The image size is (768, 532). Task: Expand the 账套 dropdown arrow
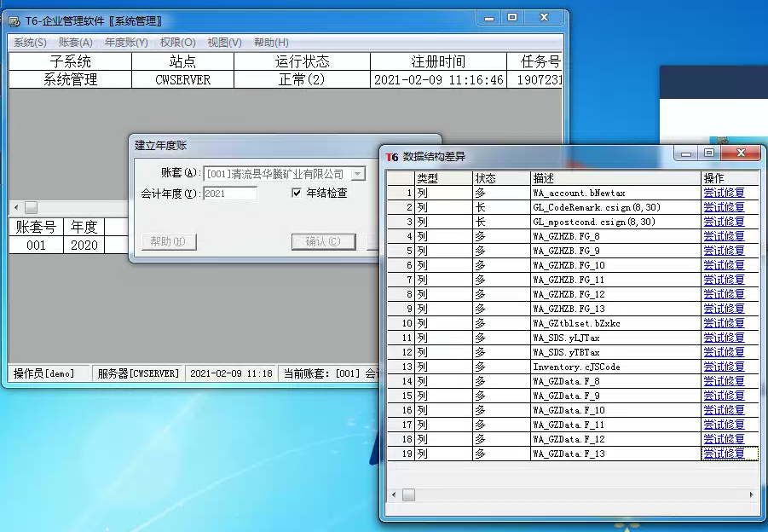[359, 174]
